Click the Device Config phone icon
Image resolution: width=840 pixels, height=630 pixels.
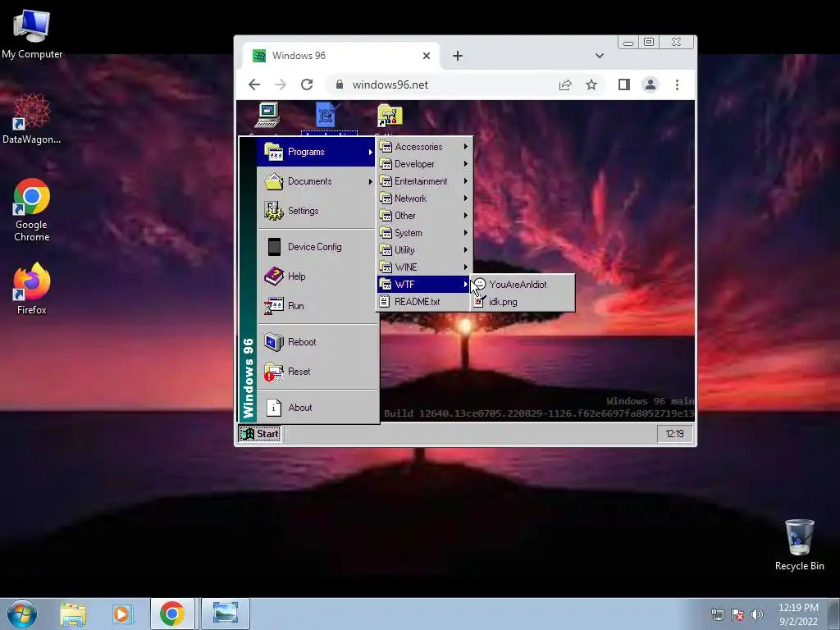click(x=274, y=247)
